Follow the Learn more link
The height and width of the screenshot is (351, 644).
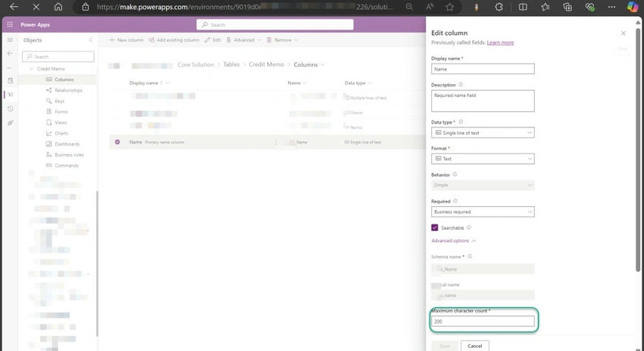500,42
